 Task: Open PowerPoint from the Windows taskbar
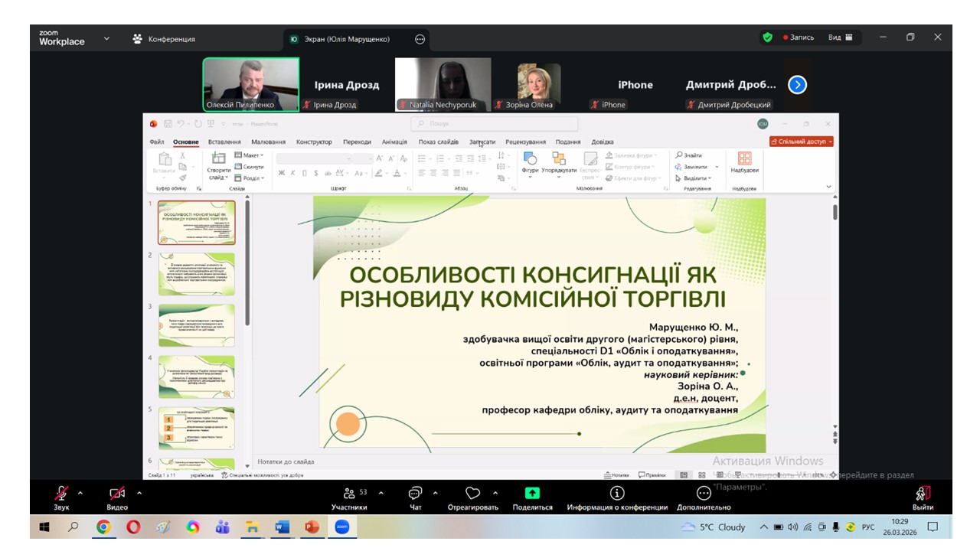pos(312,527)
